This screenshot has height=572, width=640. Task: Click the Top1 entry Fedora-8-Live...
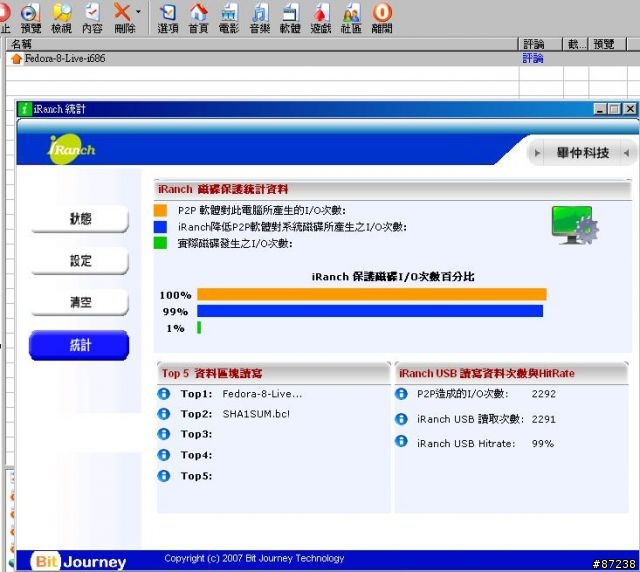tap(262, 394)
